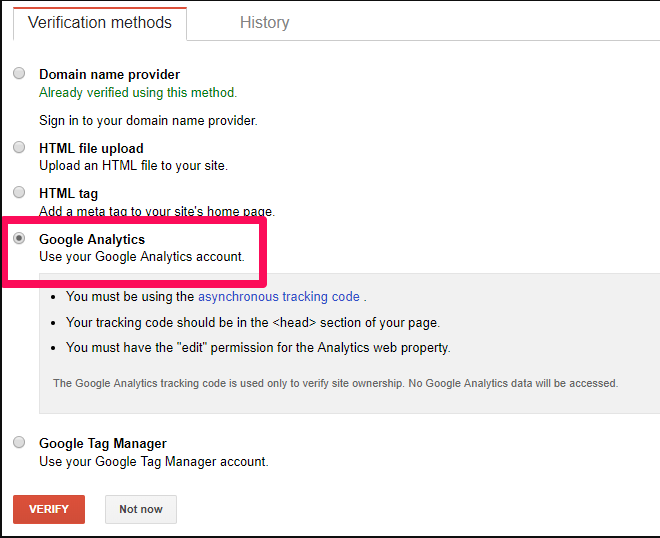Select the HTML tag radio button

(19, 192)
